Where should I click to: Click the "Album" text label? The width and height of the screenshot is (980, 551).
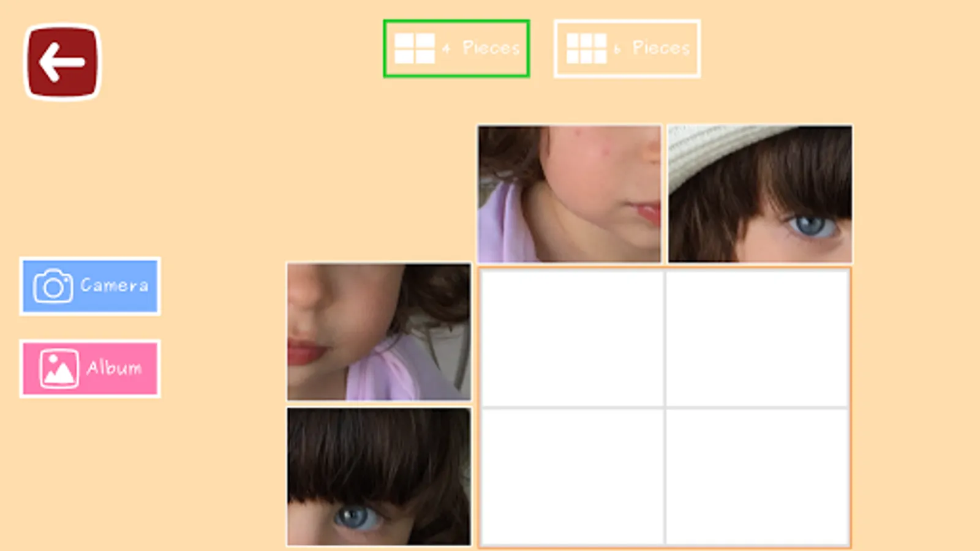click(114, 368)
